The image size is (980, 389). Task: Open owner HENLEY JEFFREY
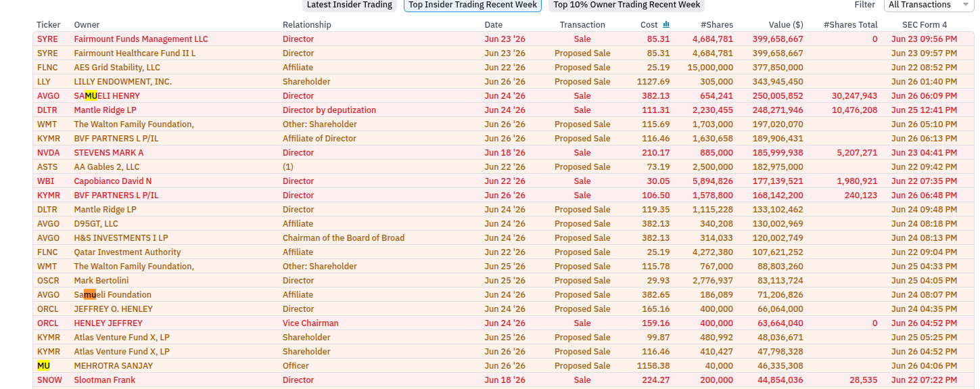click(108, 323)
